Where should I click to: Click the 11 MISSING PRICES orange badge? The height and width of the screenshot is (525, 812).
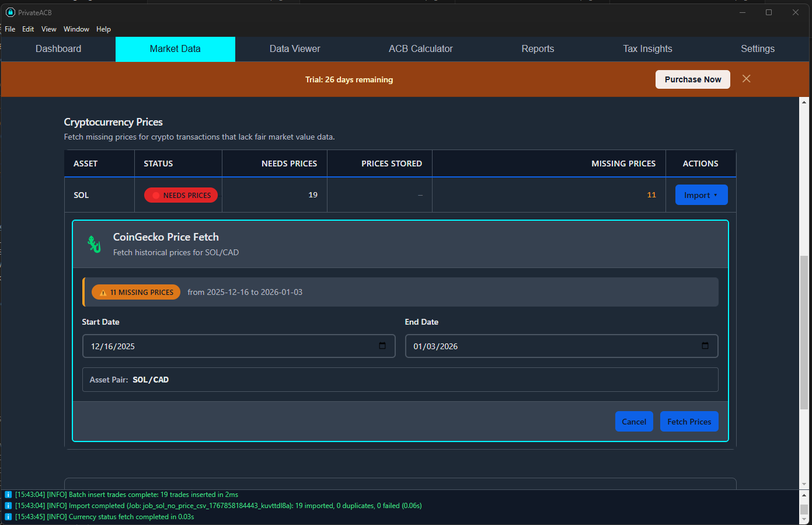136,292
